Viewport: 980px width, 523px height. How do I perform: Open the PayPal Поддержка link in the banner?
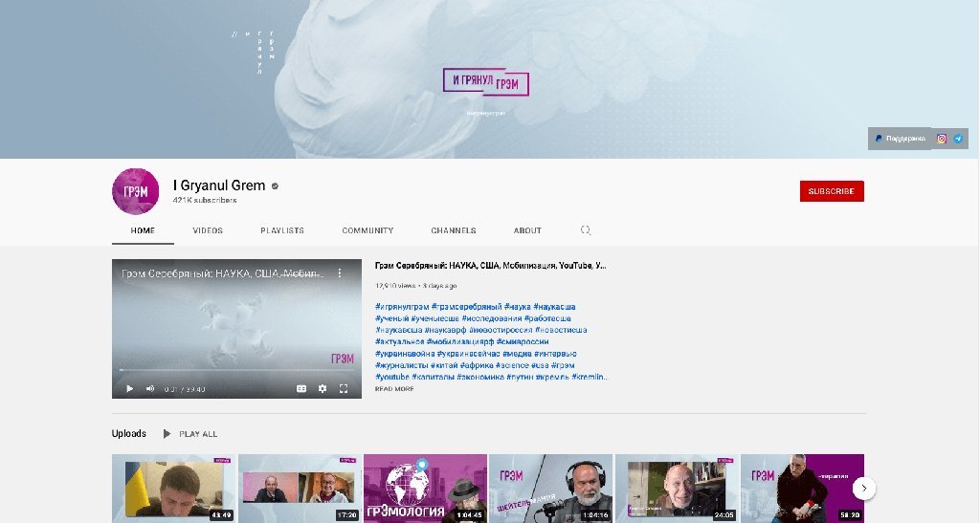coord(900,139)
